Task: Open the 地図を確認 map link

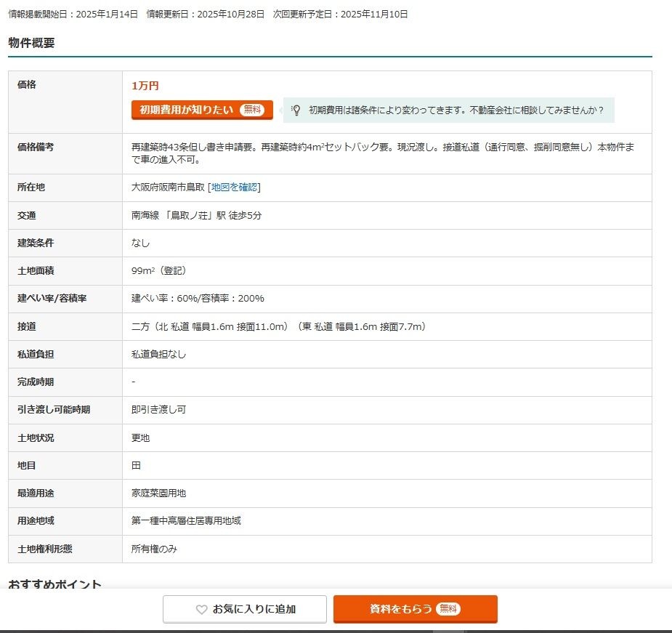Action: point(234,188)
